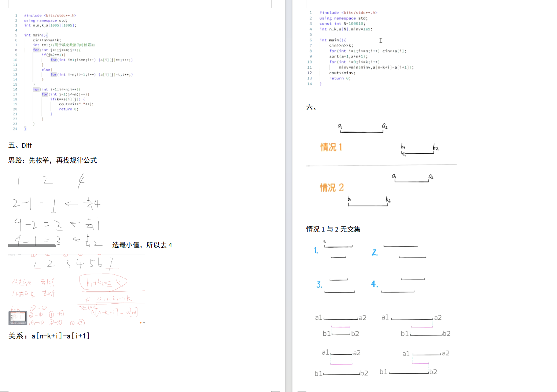The width and height of the screenshot is (557, 392).
Task: Click the text 选最小值，所以去 4
Action: point(142,245)
